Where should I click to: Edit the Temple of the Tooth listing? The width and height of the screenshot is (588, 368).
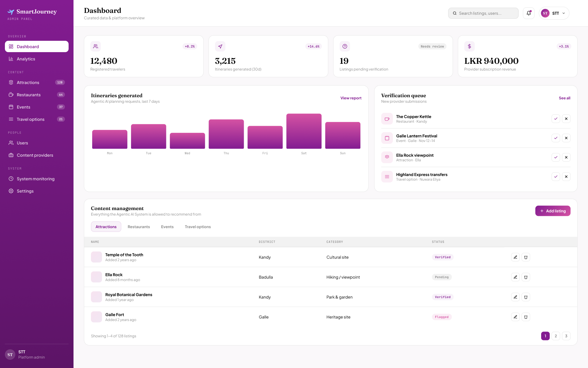pos(515,257)
